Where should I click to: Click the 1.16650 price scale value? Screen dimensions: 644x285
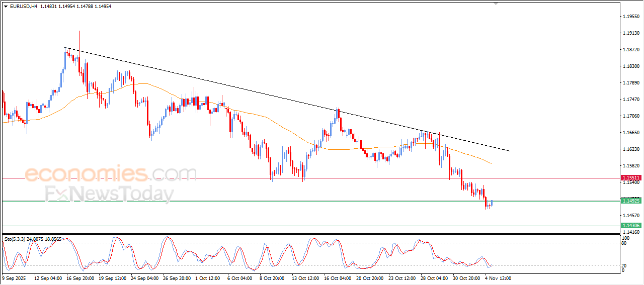click(631, 133)
